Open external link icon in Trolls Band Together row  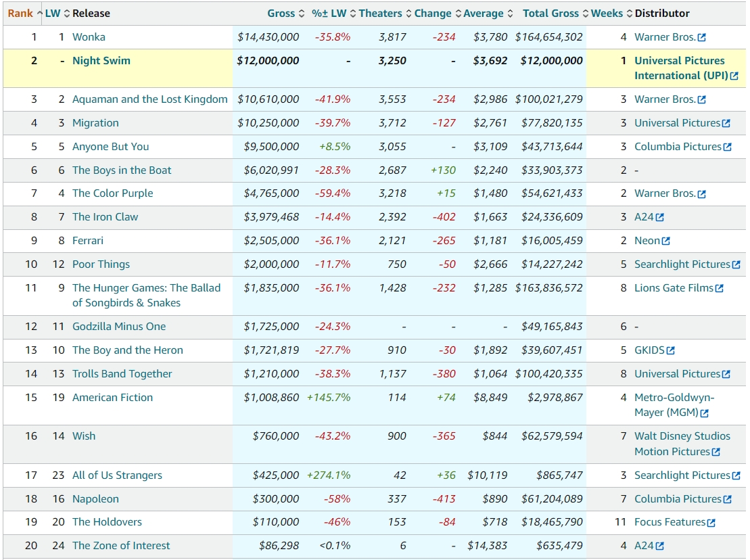coord(726,374)
